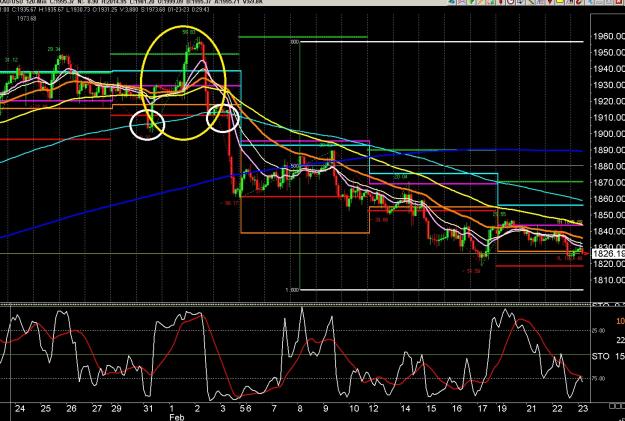Click the 1840.00 price axis label
Image resolution: width=625 pixels, height=421 pixels.
coord(609,231)
